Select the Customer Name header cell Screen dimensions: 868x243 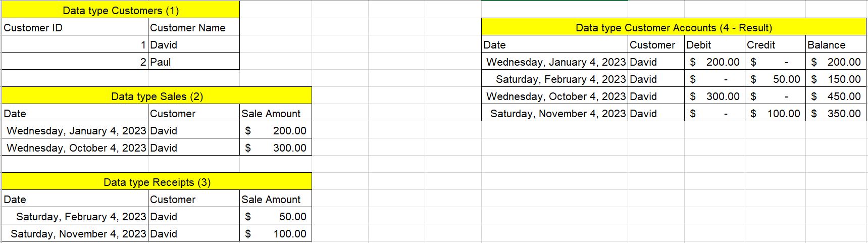tap(194, 27)
